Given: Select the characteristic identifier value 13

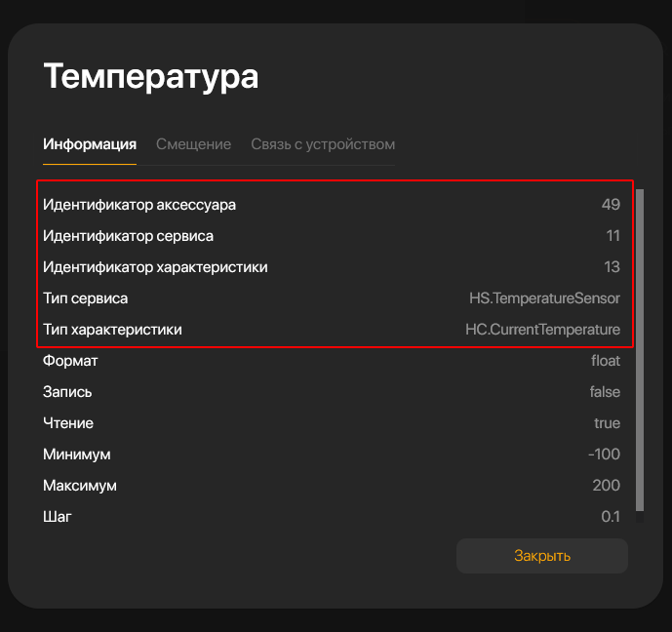Looking at the screenshot, I should [612, 267].
